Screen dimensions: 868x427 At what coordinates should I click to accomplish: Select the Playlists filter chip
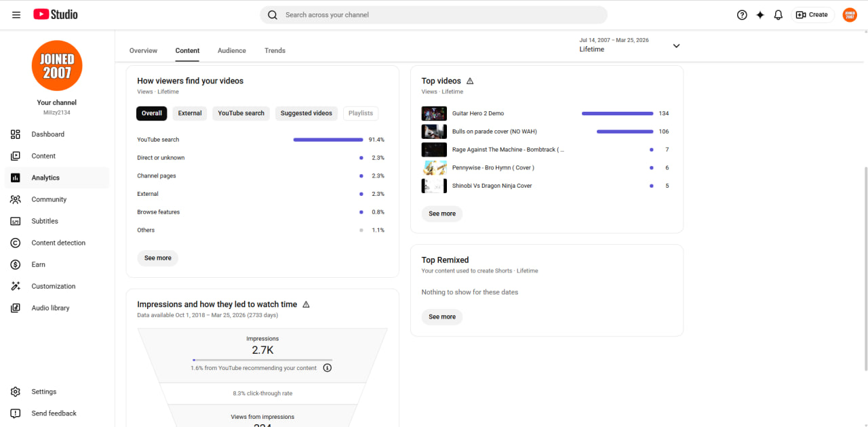[361, 113]
